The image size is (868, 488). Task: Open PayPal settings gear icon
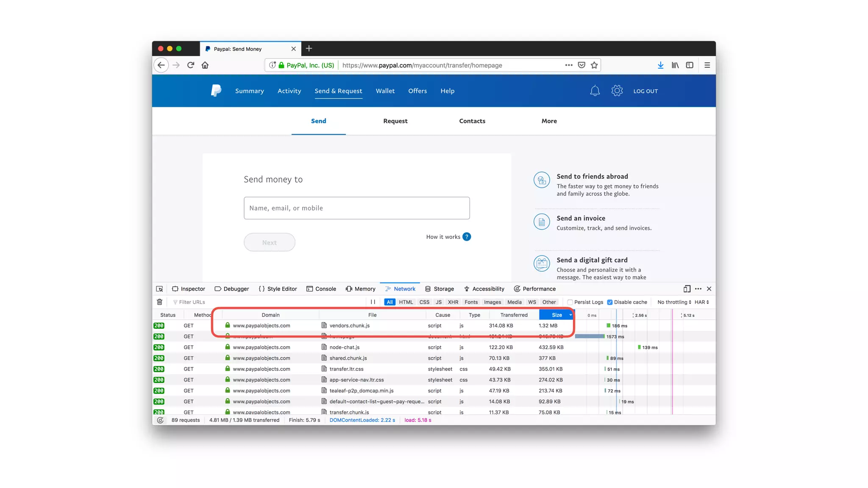tap(617, 91)
